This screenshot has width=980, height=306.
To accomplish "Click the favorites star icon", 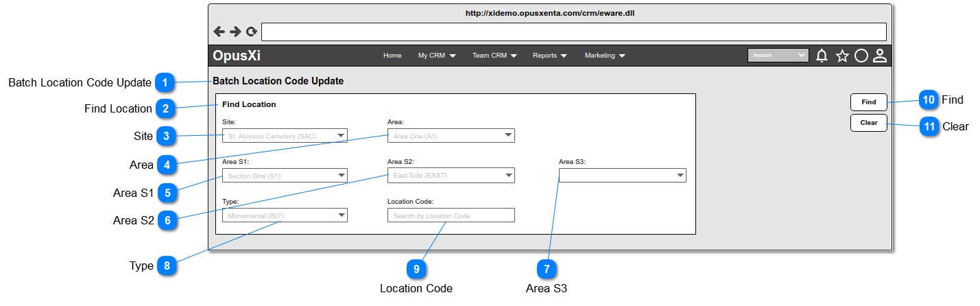I will pos(842,56).
